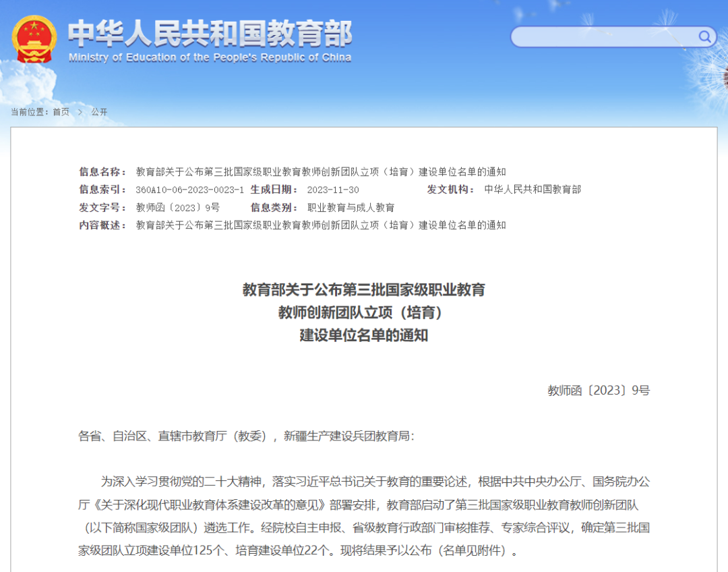The image size is (728, 572).
Task: Click the 发文机构 label
Action: click(x=451, y=189)
